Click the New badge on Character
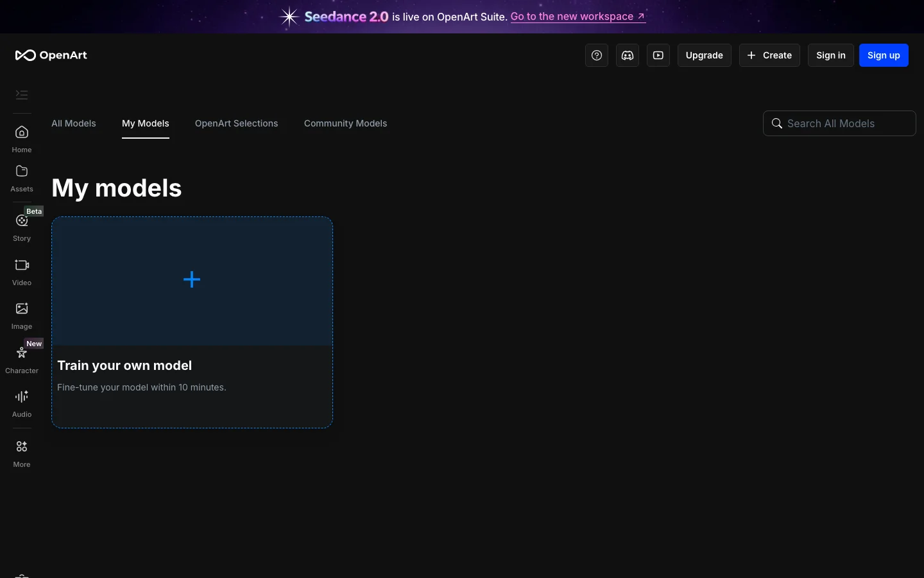The height and width of the screenshot is (578, 924). coord(34,344)
